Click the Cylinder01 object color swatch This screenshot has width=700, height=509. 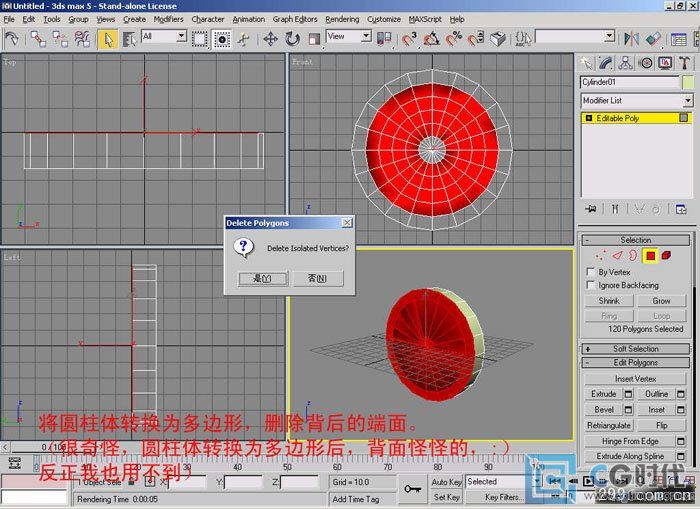[x=688, y=83]
